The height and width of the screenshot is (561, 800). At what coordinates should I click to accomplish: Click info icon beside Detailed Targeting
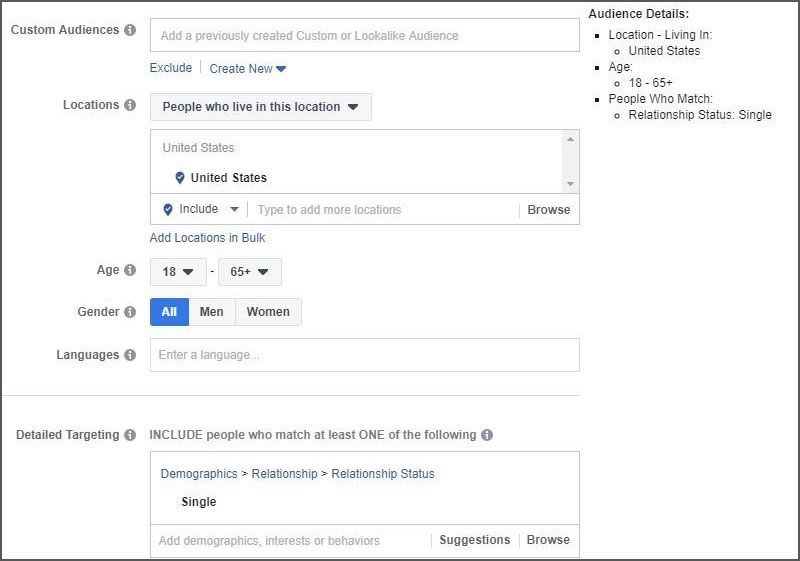(130, 435)
